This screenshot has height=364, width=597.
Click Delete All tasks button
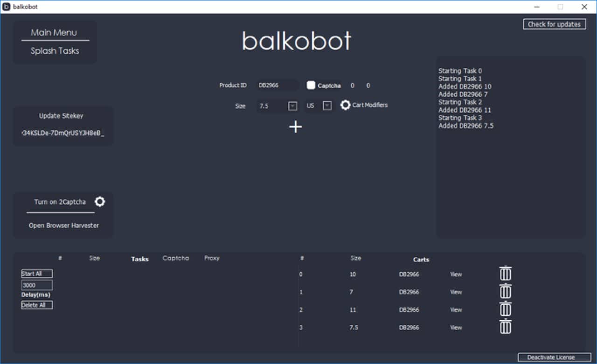click(37, 305)
